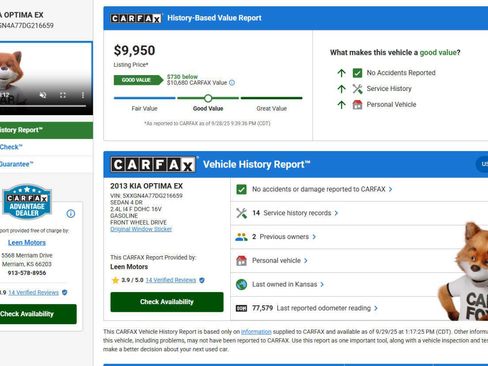Click the $9,950 listing price

[x=134, y=51]
